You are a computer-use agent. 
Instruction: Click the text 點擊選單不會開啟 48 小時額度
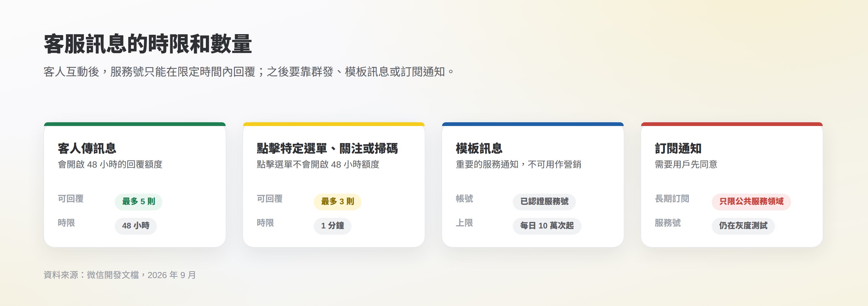pyautogui.click(x=318, y=165)
